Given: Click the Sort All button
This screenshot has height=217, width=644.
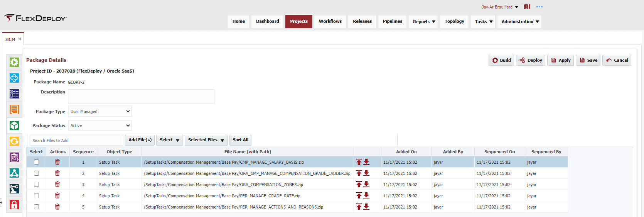Looking at the screenshot, I should (x=240, y=140).
